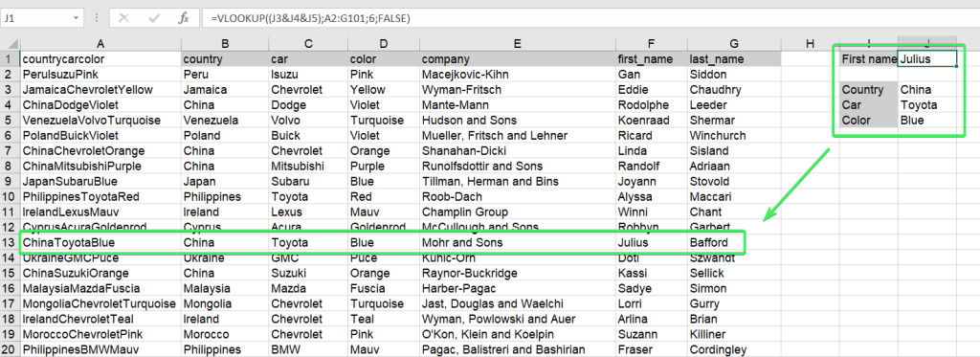Select the cell Roob-Dach

(x=518, y=197)
